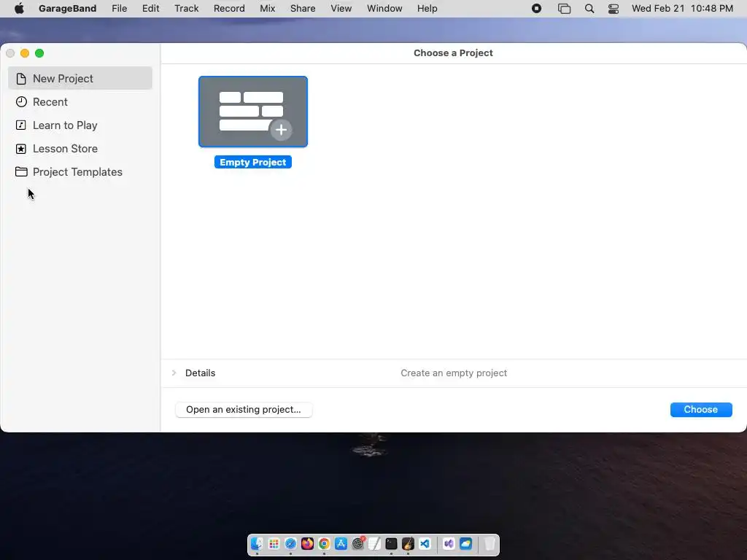Launch Safari from the Dock
Screen dimensions: 747x560
pos(290,544)
